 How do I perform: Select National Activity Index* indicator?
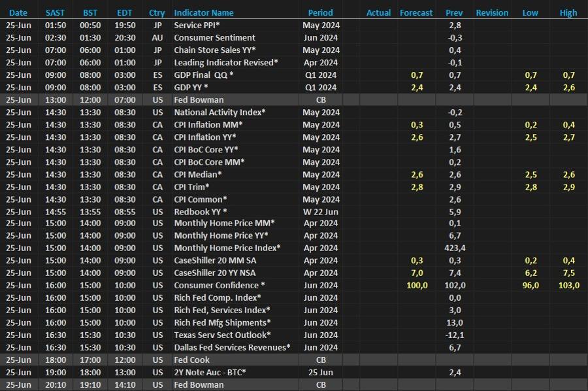coord(220,112)
